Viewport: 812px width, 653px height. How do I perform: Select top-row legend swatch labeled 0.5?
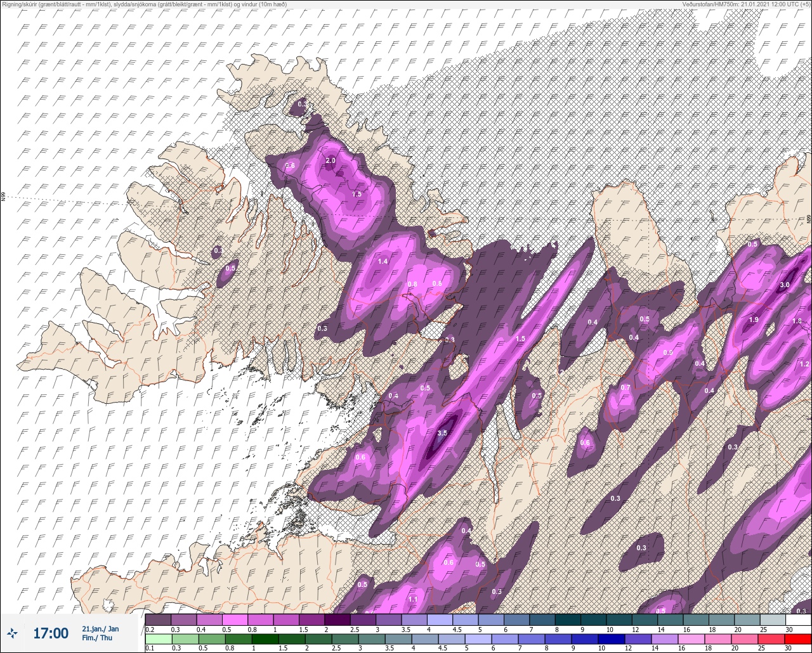tap(235, 619)
